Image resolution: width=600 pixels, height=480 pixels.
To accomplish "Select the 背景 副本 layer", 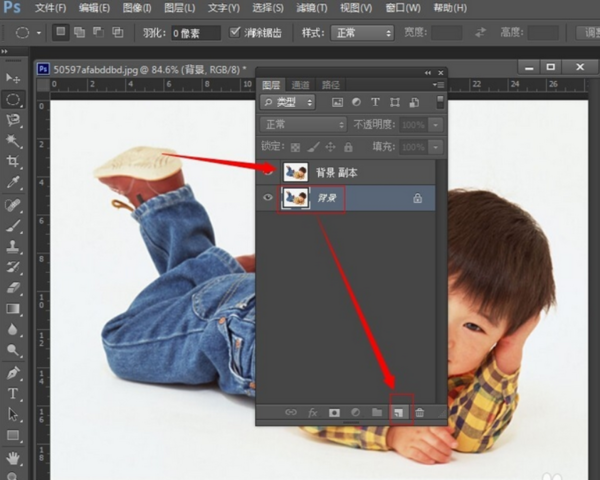I will 350,172.
